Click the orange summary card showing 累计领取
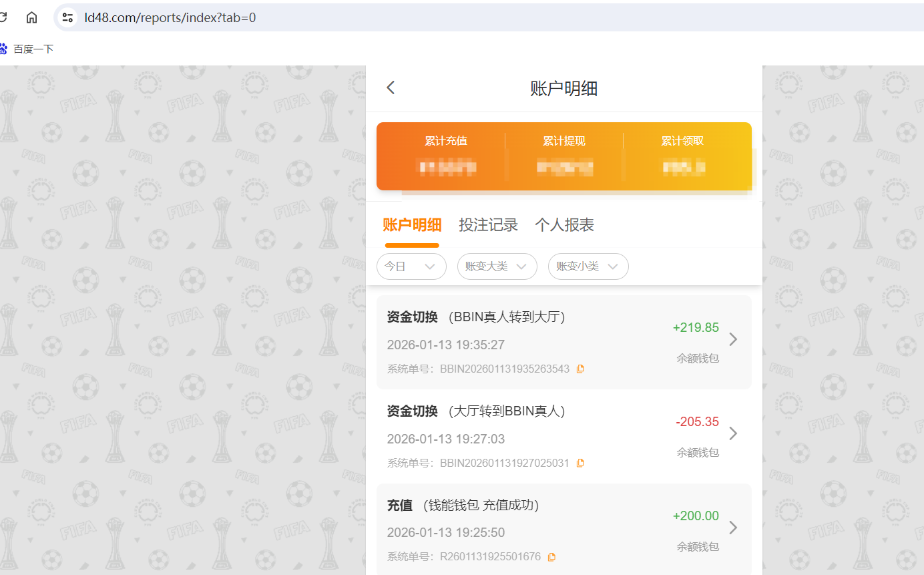 click(683, 155)
